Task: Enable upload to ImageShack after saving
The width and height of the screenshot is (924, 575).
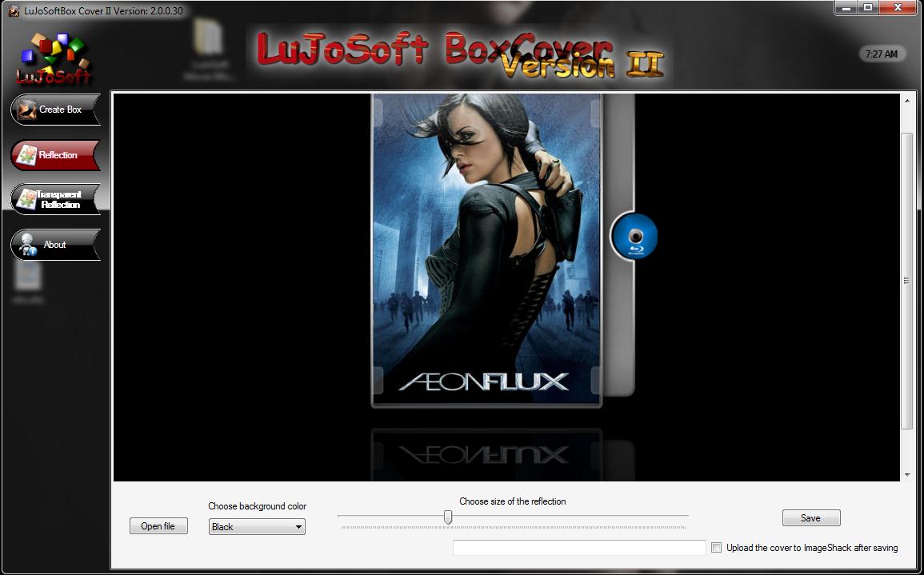Action: click(x=717, y=547)
